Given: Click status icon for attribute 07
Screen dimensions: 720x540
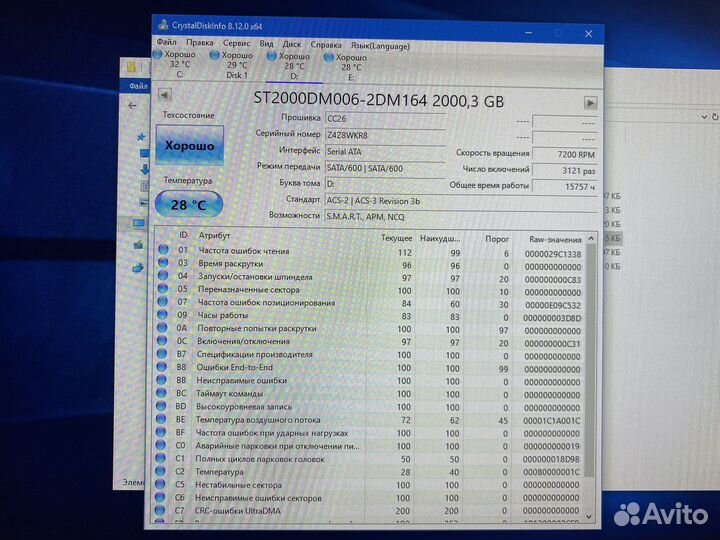Looking at the screenshot, I should [x=163, y=301].
